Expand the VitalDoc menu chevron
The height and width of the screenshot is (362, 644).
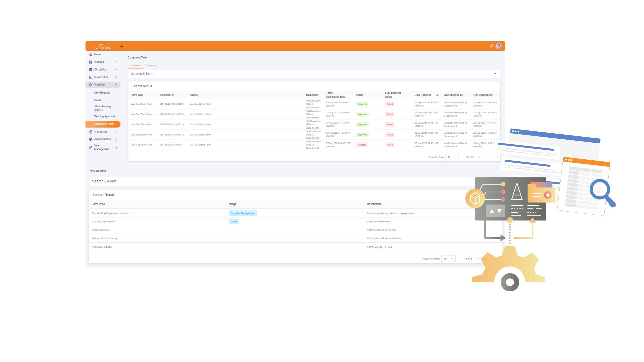click(116, 62)
